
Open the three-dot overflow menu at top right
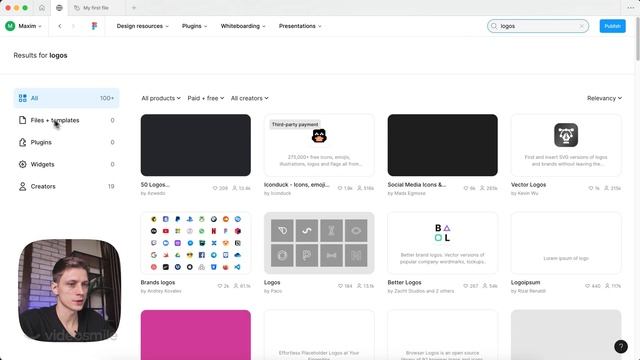click(630, 8)
